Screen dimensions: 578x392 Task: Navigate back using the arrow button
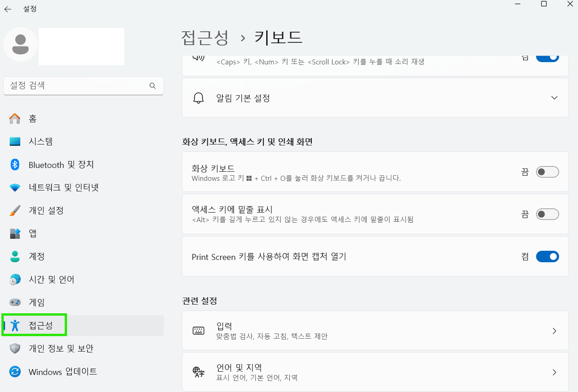coord(7,8)
